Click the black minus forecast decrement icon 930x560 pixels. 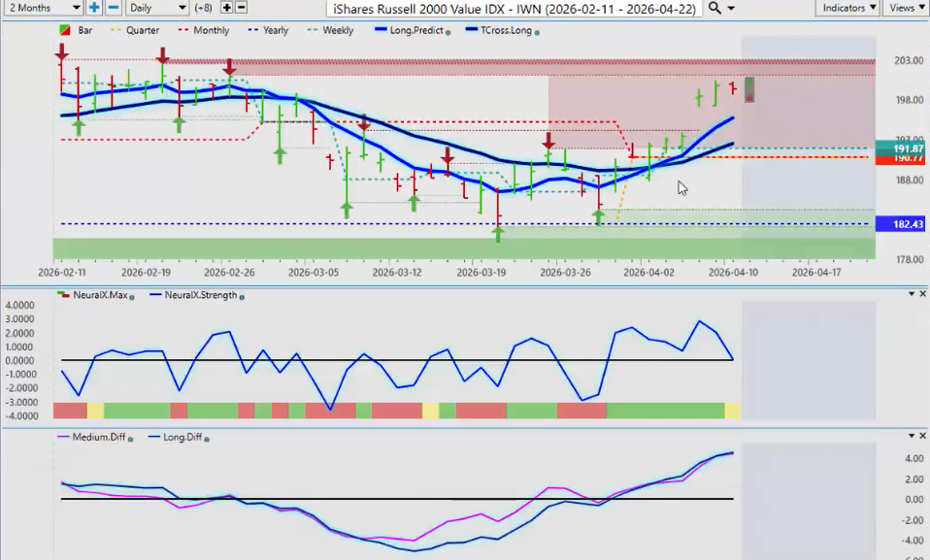[x=242, y=8]
